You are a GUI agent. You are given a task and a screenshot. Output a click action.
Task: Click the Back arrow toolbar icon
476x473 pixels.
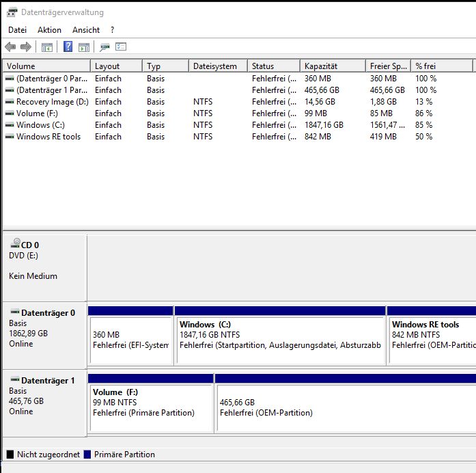10,46
